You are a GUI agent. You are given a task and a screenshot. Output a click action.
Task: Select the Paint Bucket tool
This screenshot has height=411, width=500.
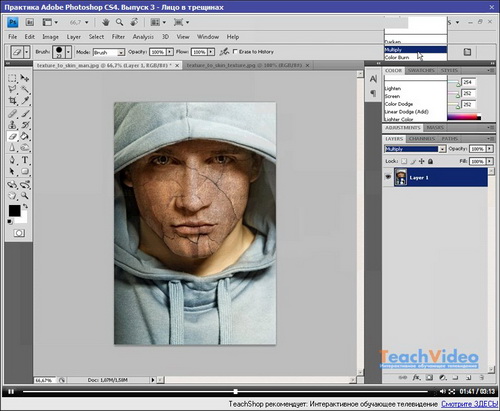(25, 136)
